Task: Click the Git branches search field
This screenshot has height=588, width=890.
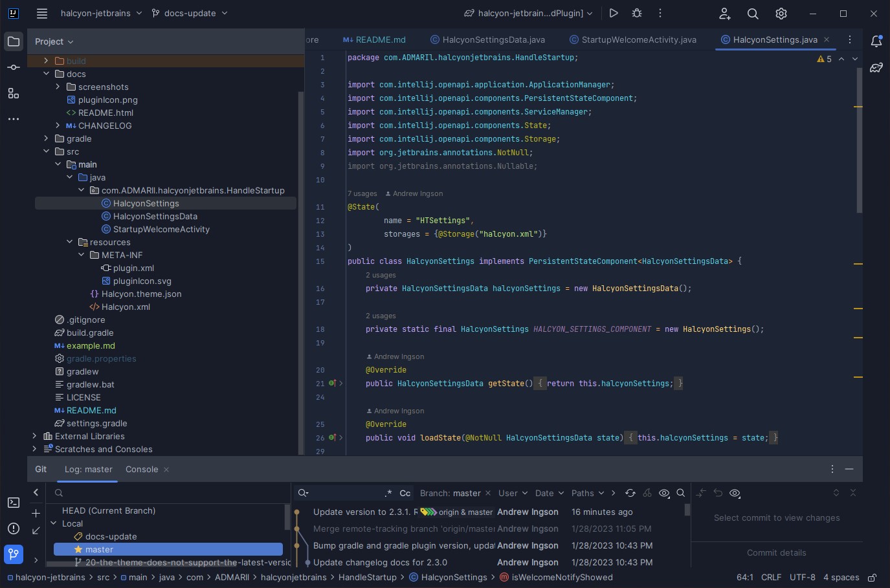Action: (x=168, y=493)
